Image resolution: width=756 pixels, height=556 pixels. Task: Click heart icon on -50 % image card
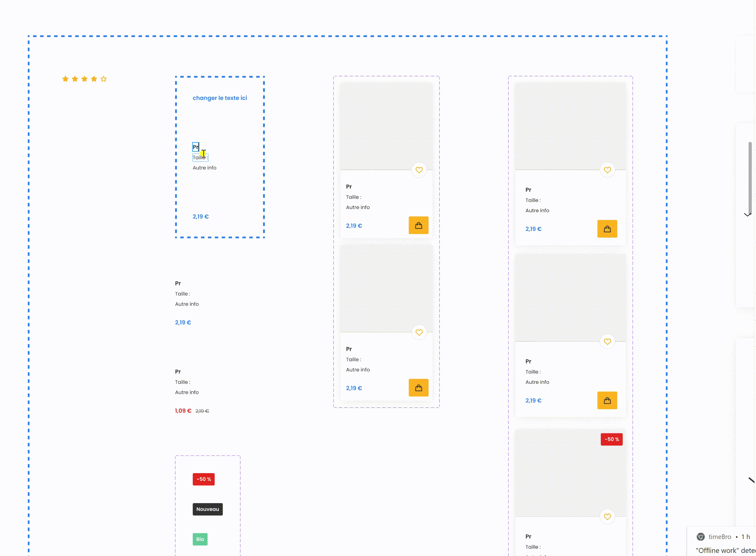pyautogui.click(x=607, y=517)
